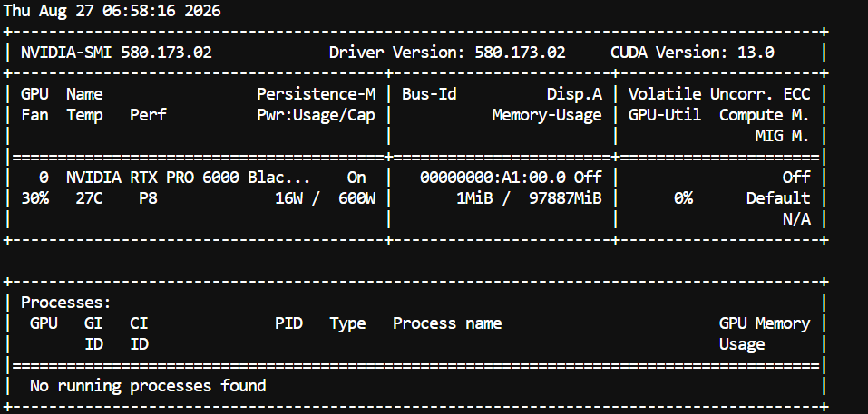868x414 pixels.
Task: Click the memory used value "1MiB"
Action: pos(474,197)
